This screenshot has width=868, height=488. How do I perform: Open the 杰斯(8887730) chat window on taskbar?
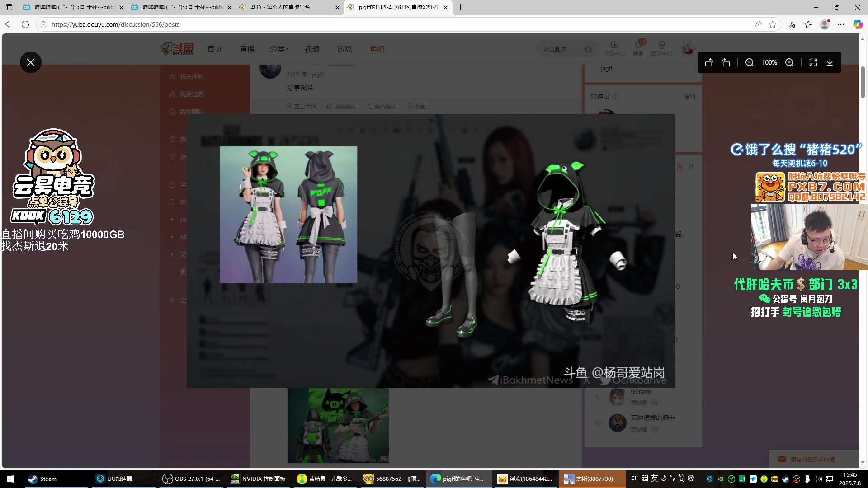click(592, 479)
